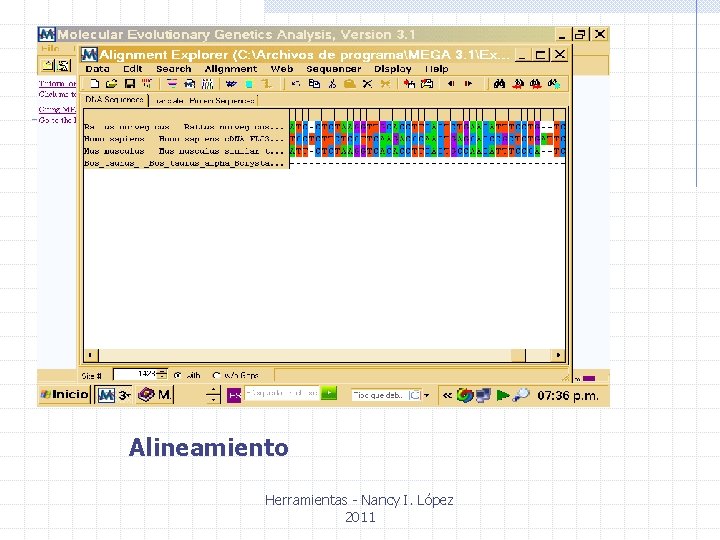Click the toolbar icon right of insert sequence
Image resolution: width=720 pixels, height=540 pixels.
[x=427, y=84]
